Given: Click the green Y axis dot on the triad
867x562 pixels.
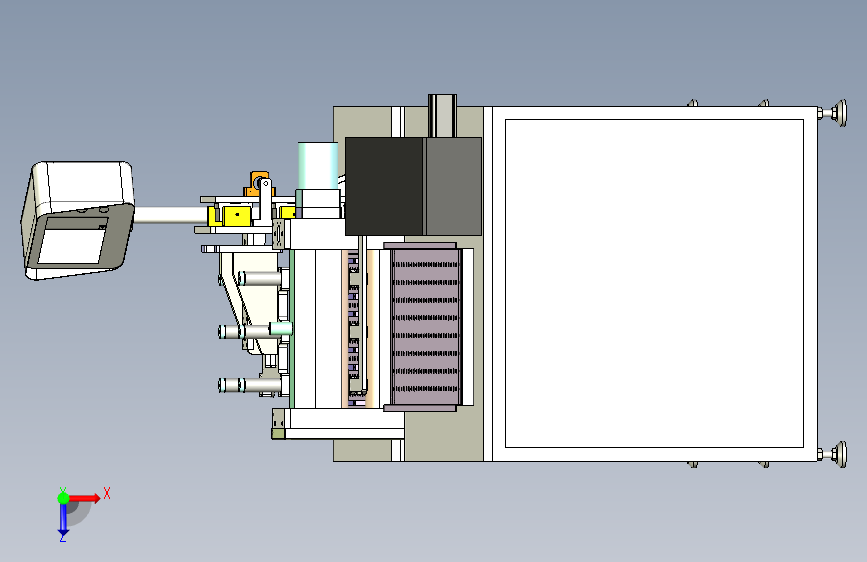Looking at the screenshot, I should click(x=63, y=498).
